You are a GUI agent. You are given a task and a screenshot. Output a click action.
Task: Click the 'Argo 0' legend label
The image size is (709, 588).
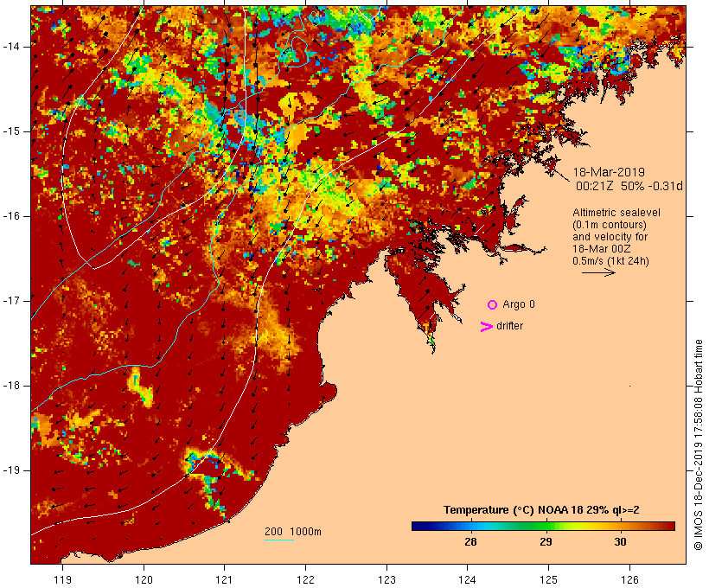pos(519,304)
